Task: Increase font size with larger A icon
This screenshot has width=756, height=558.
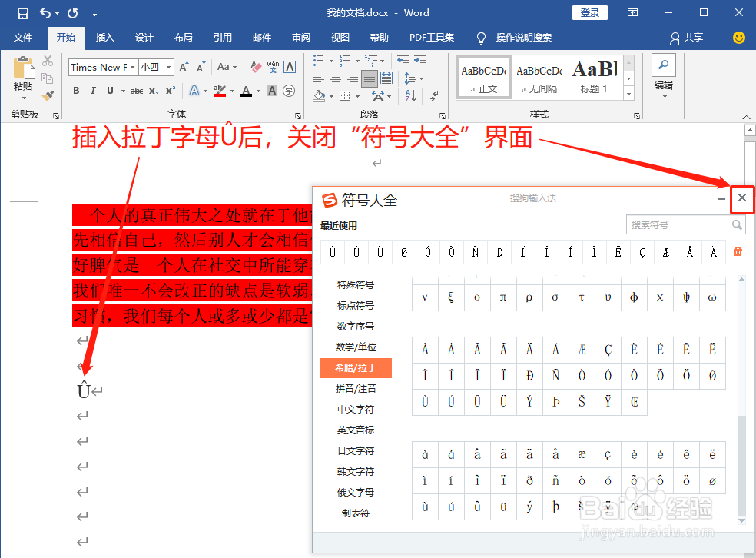Action: (x=183, y=67)
